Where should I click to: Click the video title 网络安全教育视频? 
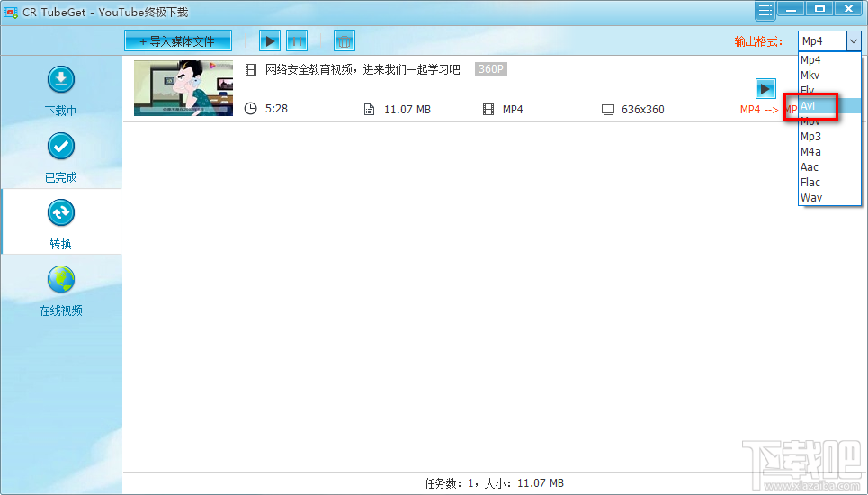(362, 70)
